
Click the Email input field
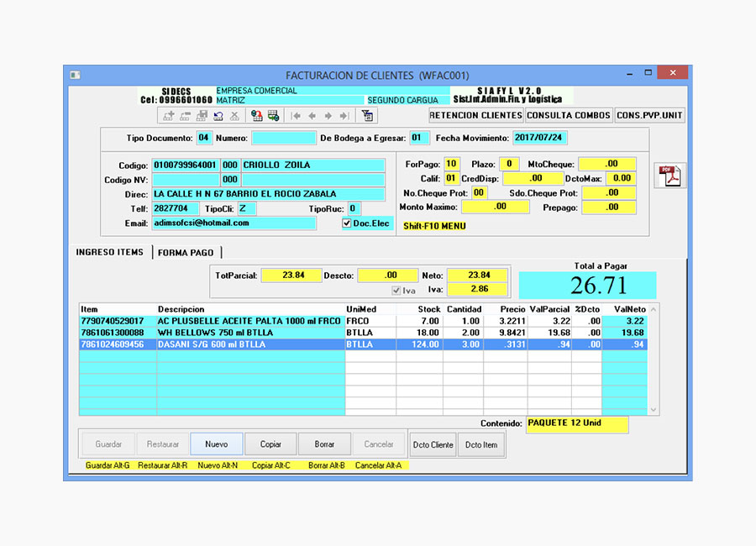tap(234, 223)
